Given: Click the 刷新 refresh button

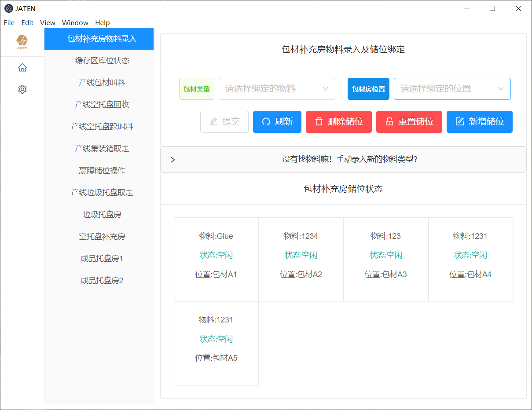Looking at the screenshot, I should point(277,122).
